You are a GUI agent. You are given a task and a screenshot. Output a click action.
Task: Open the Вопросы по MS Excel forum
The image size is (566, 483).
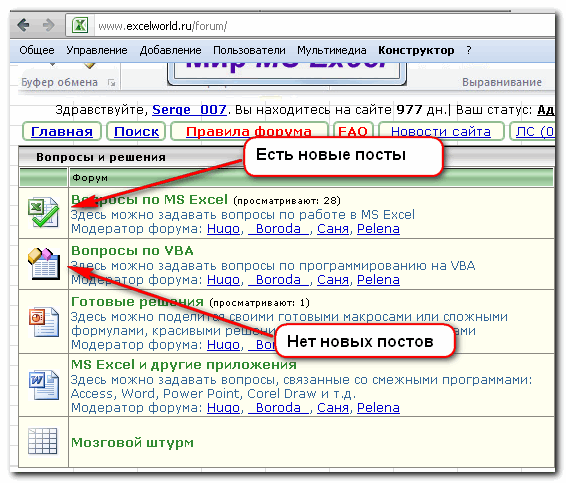(149, 199)
